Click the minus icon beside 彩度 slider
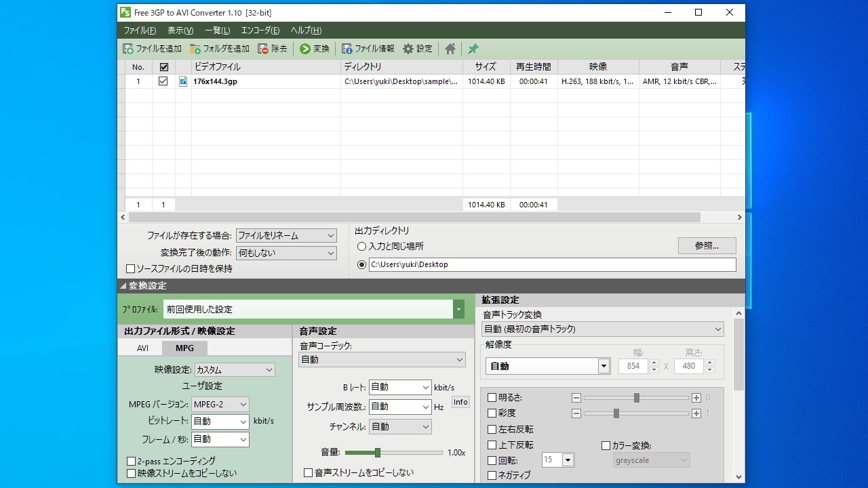The height and width of the screenshot is (488, 868). click(x=576, y=413)
